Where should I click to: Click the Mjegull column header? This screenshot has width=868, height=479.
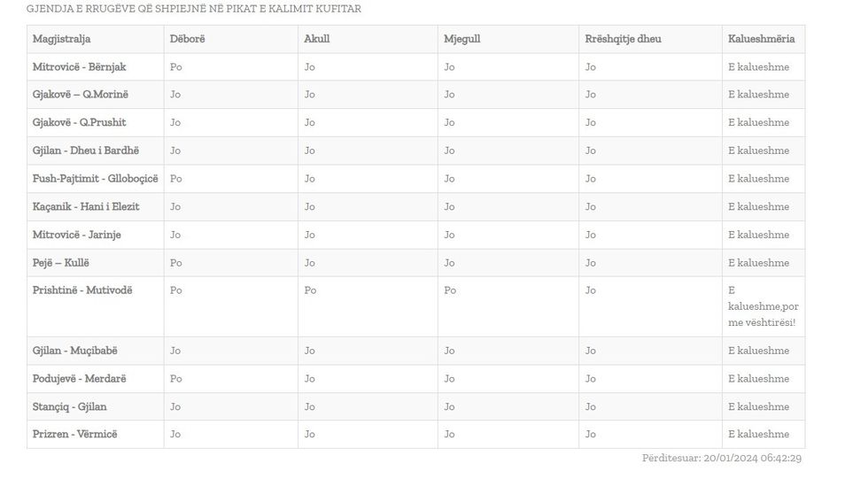[461, 39]
